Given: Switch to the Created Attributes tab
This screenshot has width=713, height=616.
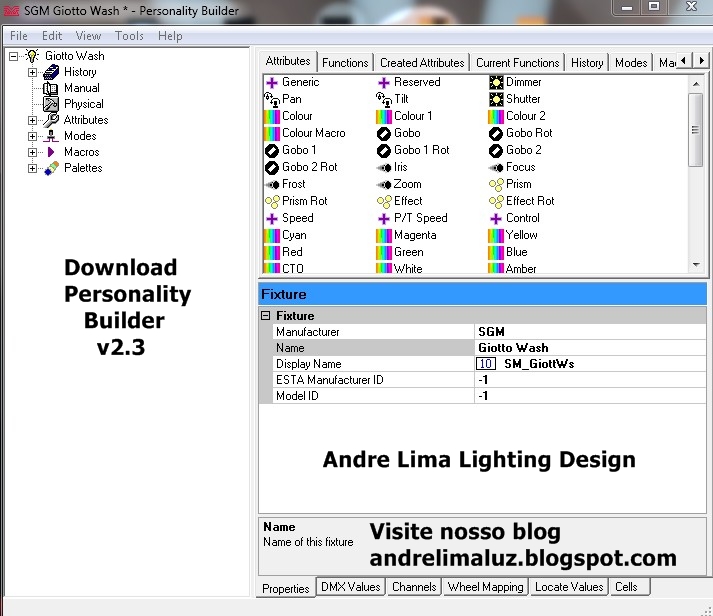Looking at the screenshot, I should pyautogui.click(x=422, y=63).
